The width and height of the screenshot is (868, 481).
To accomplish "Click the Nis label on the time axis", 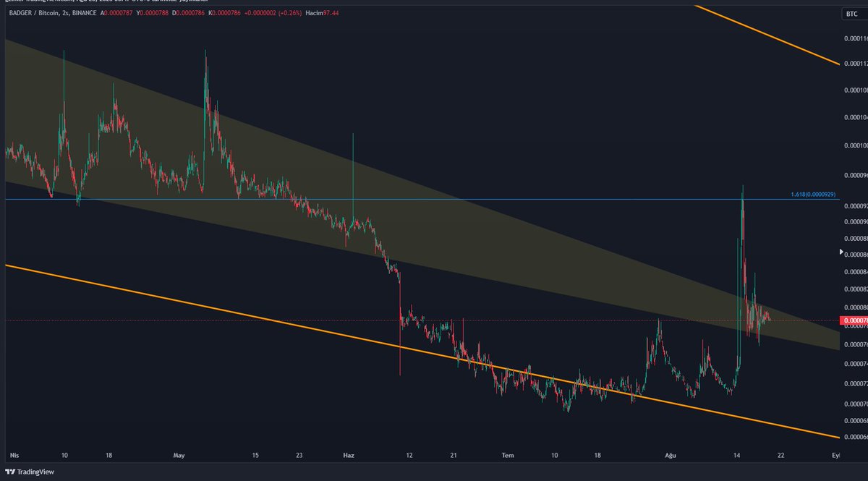I will click(x=13, y=455).
